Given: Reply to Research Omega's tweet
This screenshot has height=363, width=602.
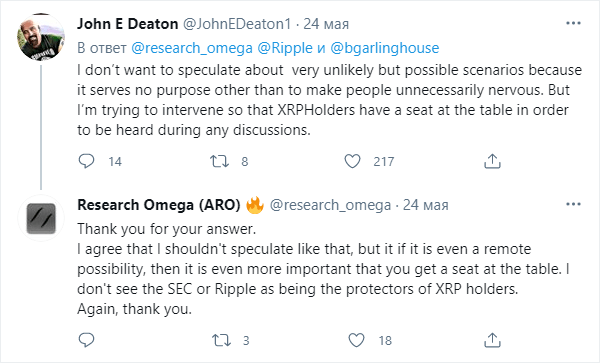Looking at the screenshot, I should (86, 340).
